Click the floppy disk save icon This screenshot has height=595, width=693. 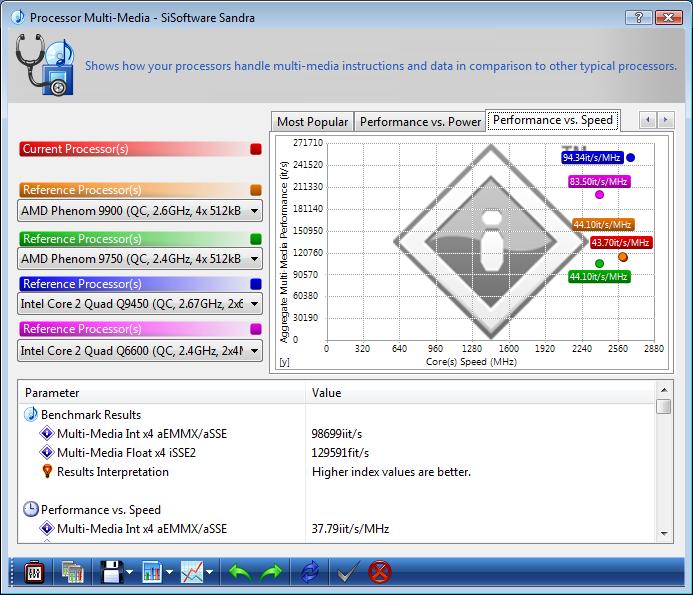click(109, 573)
